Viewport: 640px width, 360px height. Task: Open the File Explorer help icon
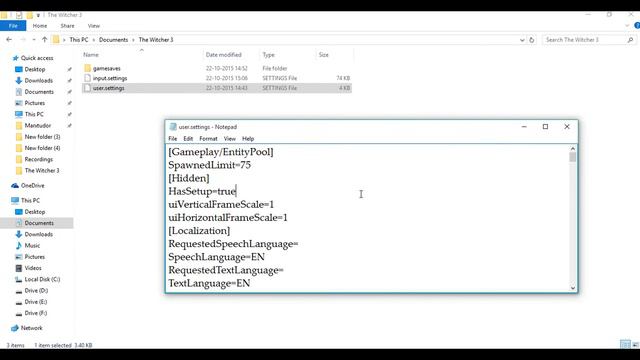click(x=637, y=26)
